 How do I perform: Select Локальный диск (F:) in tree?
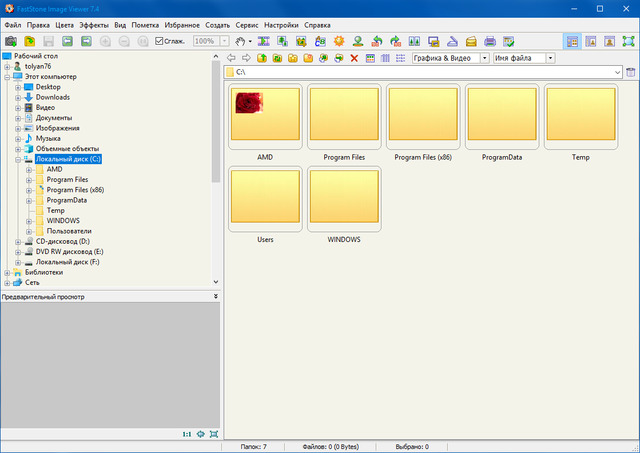click(x=68, y=261)
